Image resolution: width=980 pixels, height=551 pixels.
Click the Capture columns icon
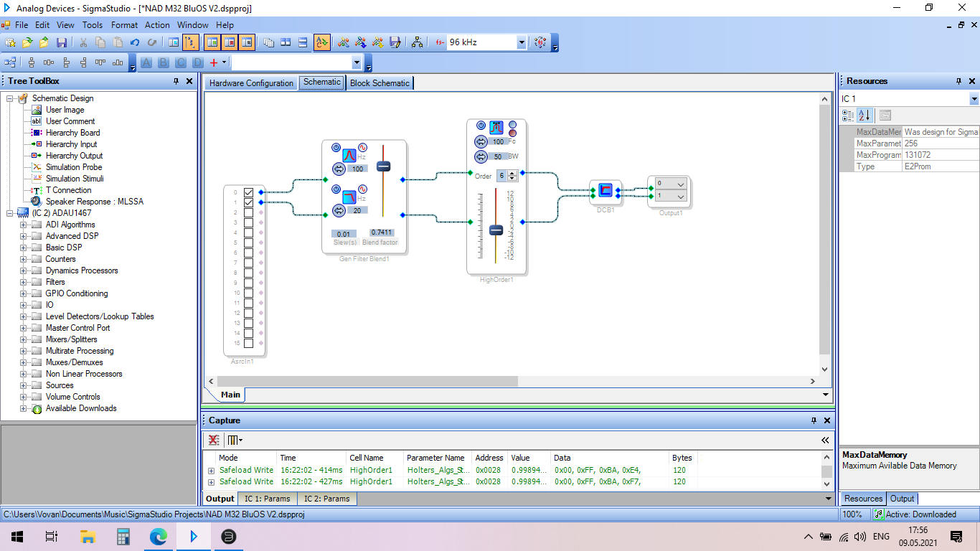[235, 440]
